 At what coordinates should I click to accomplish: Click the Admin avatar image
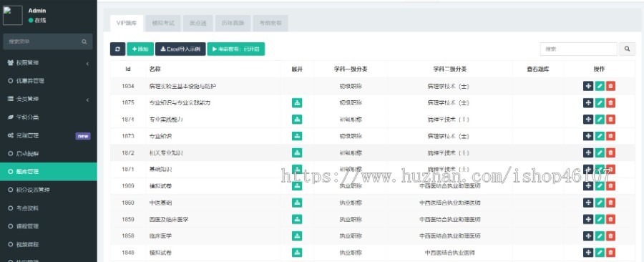click(13, 16)
